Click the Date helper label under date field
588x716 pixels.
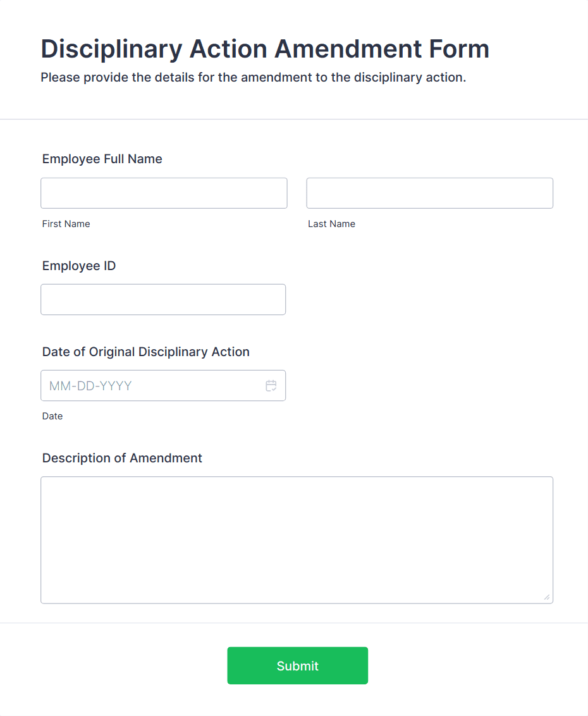(x=52, y=416)
